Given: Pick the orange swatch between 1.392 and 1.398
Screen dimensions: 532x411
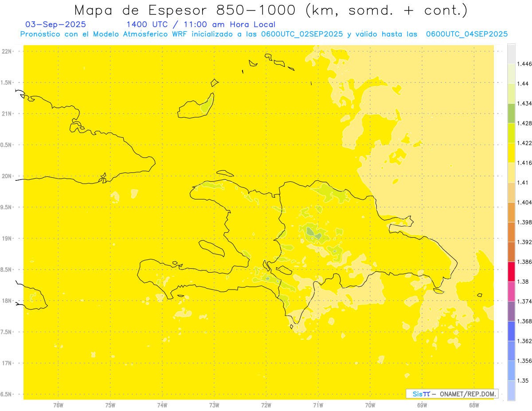Looking at the screenshot, I should click(511, 232).
